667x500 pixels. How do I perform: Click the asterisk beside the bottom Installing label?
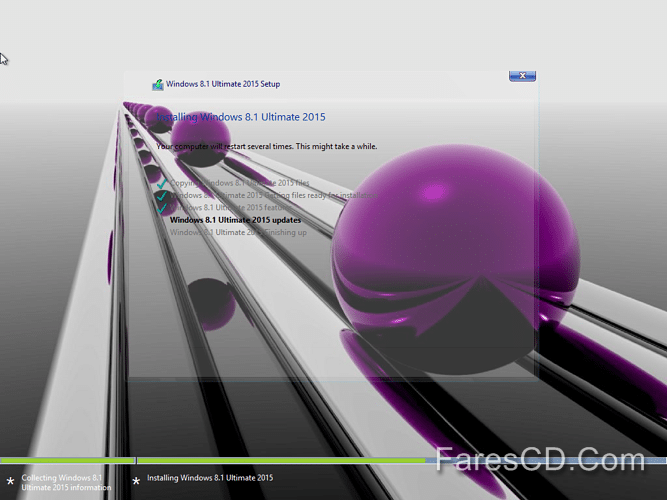[x=136, y=481]
